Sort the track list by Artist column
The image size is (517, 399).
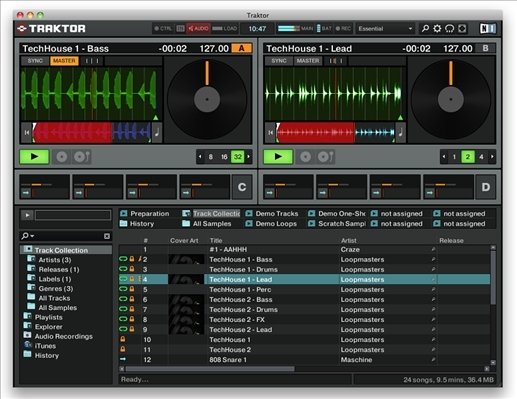point(349,240)
